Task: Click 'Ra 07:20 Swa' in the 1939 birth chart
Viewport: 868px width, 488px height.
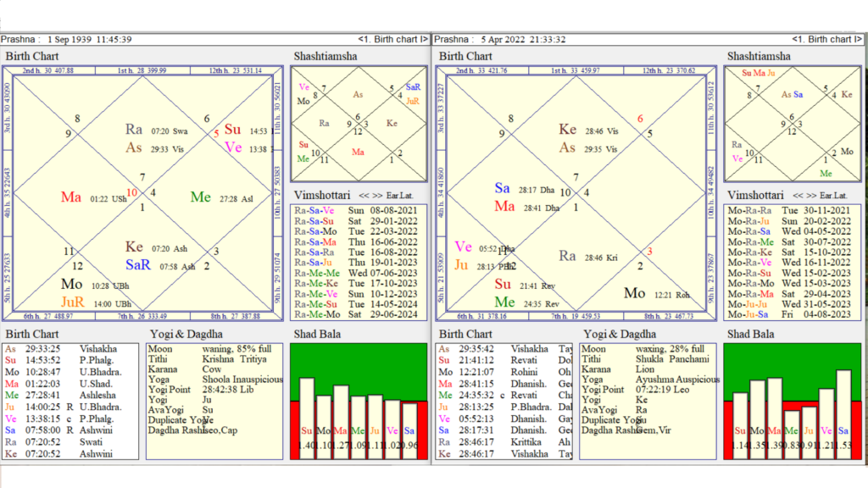Action: click(157, 130)
